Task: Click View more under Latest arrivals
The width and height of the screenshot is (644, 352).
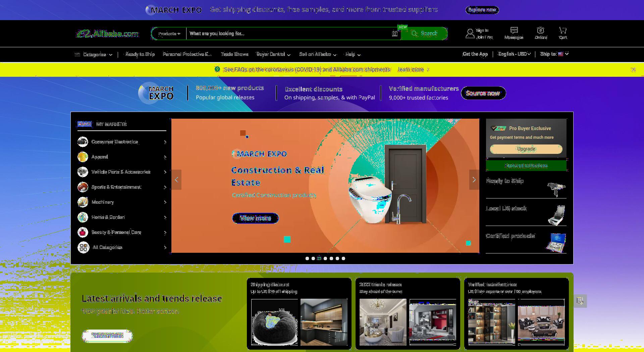Action: pyautogui.click(x=107, y=336)
